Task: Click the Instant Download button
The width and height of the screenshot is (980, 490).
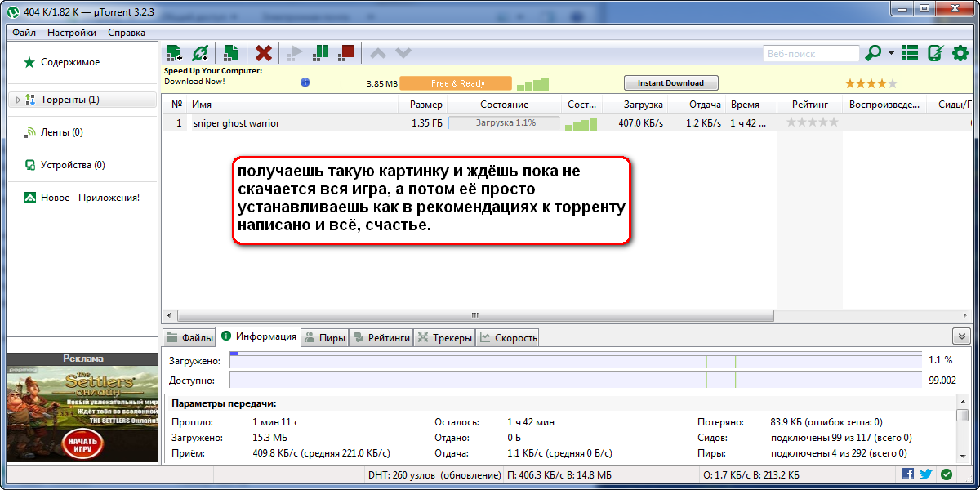Action: pyautogui.click(x=670, y=83)
